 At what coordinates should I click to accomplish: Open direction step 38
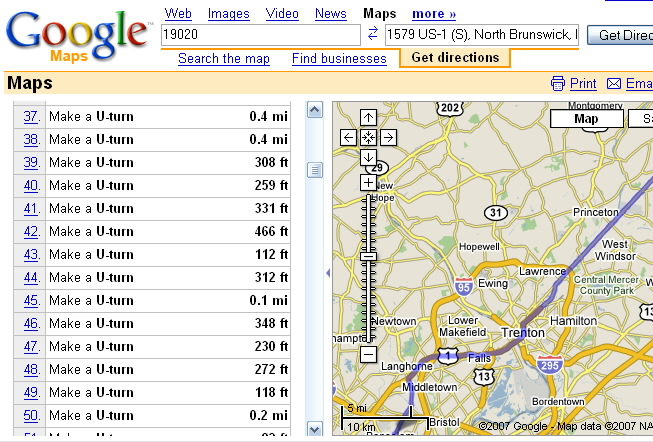click(31, 139)
